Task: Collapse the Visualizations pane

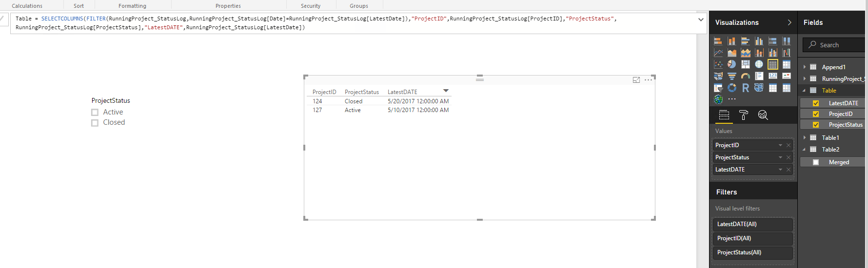Action: [x=789, y=22]
